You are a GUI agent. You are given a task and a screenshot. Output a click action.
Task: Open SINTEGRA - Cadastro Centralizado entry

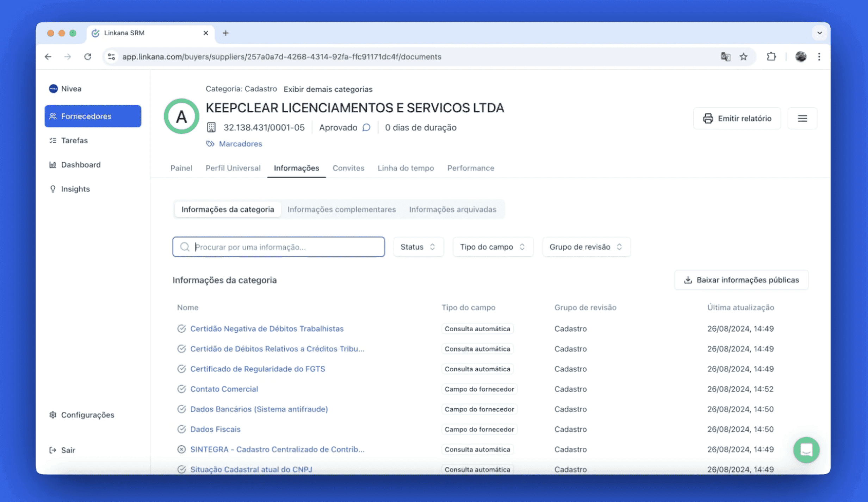pyautogui.click(x=277, y=449)
